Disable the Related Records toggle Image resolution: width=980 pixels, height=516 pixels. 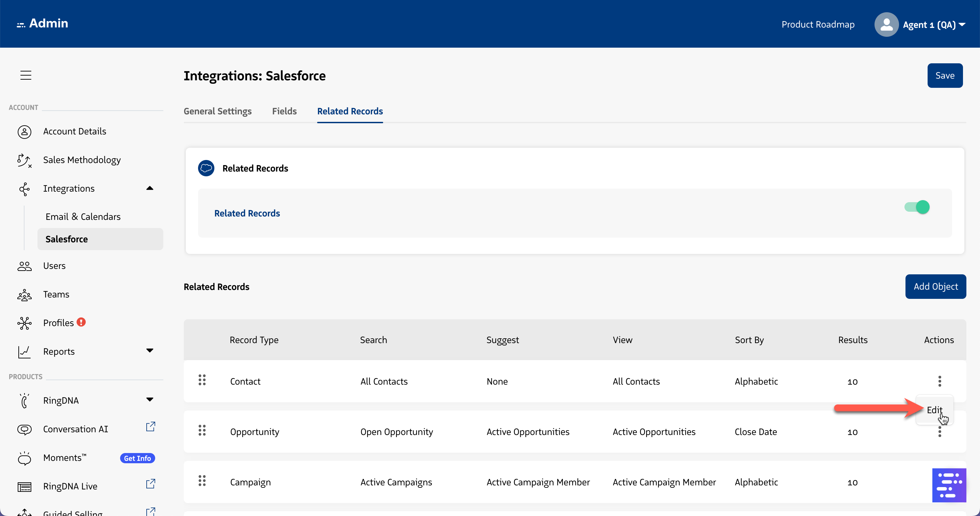[x=917, y=207]
